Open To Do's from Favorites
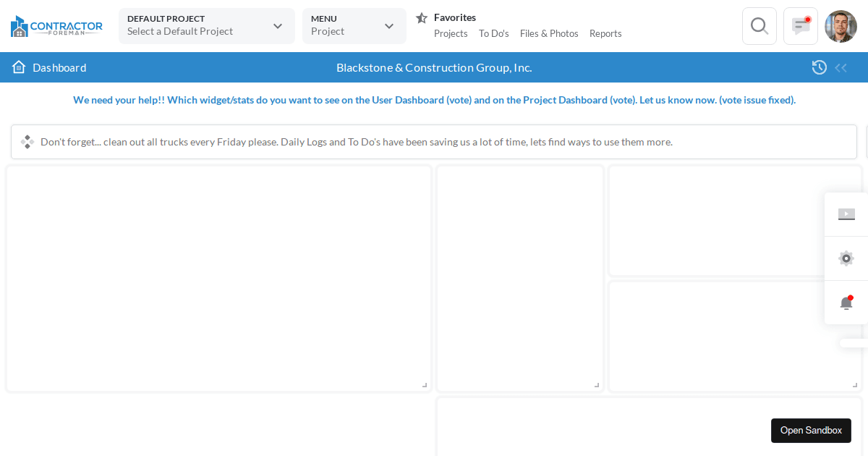868x456 pixels. pyautogui.click(x=494, y=33)
